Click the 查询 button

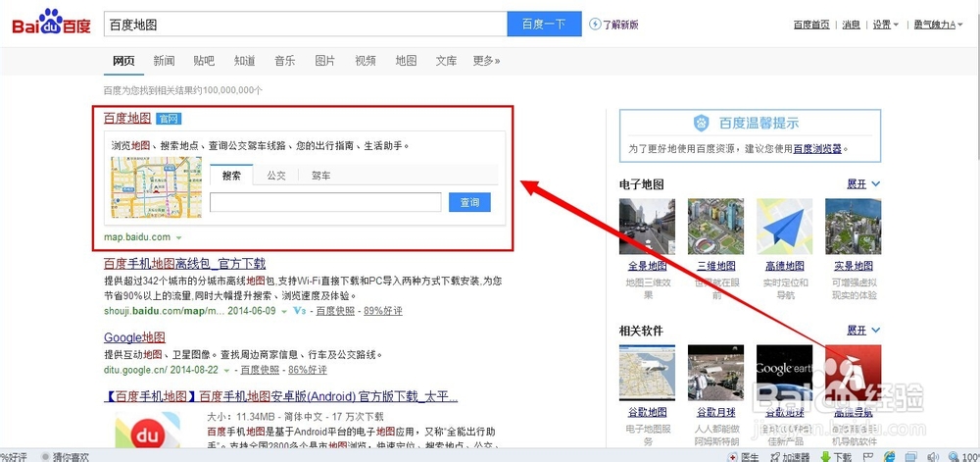click(x=470, y=202)
